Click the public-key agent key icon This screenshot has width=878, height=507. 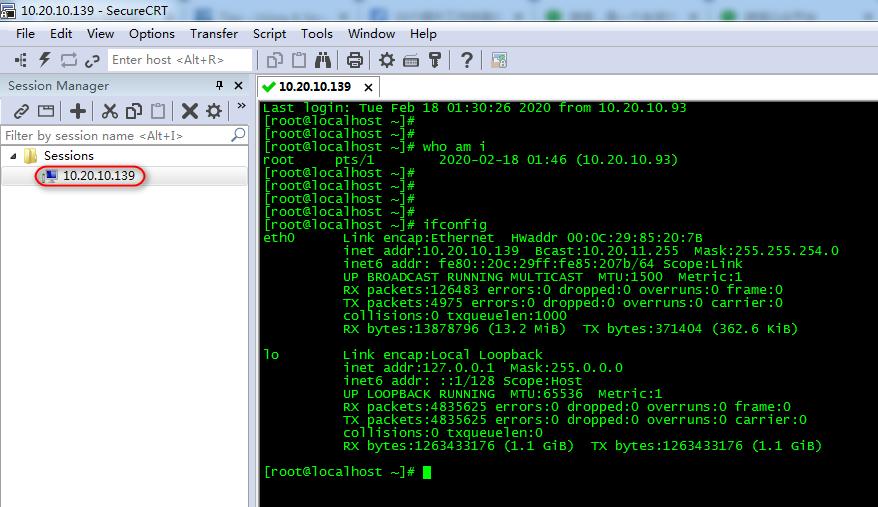point(435,60)
